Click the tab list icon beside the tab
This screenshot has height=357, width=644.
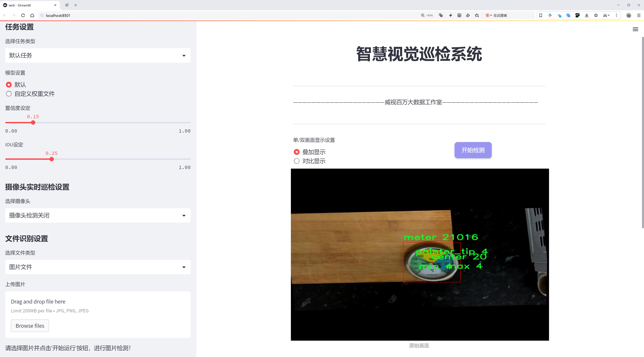[x=67, y=5]
